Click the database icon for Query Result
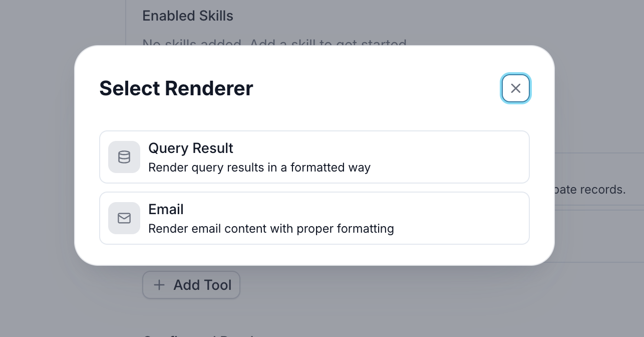The height and width of the screenshot is (337, 644). click(124, 157)
